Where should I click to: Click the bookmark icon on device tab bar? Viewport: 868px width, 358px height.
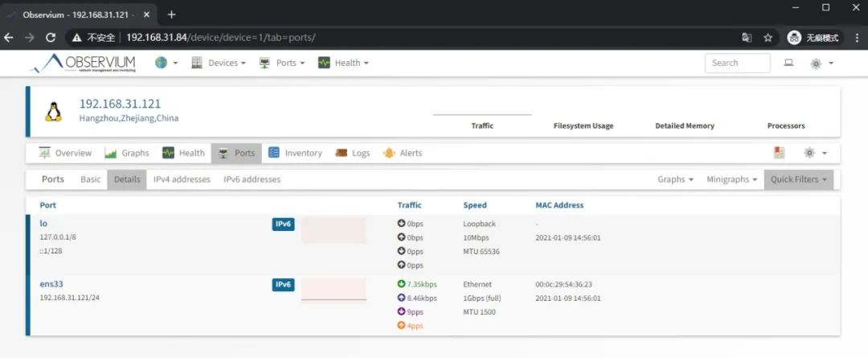point(780,153)
